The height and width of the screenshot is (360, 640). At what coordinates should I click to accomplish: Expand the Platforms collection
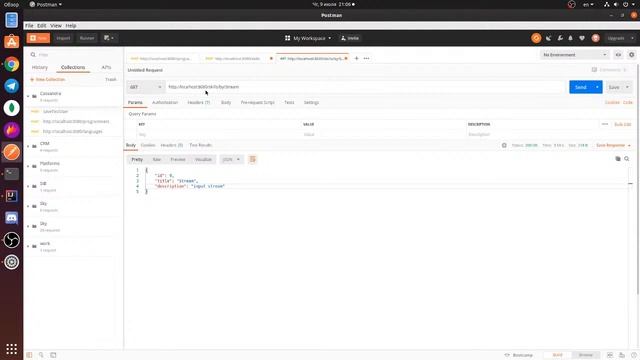28,166
